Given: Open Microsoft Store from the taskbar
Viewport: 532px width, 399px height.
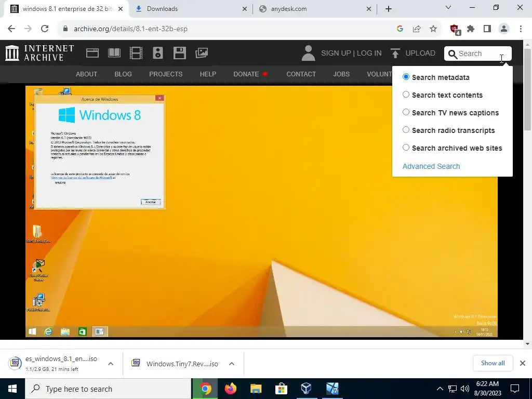Looking at the screenshot, I should coord(281,389).
